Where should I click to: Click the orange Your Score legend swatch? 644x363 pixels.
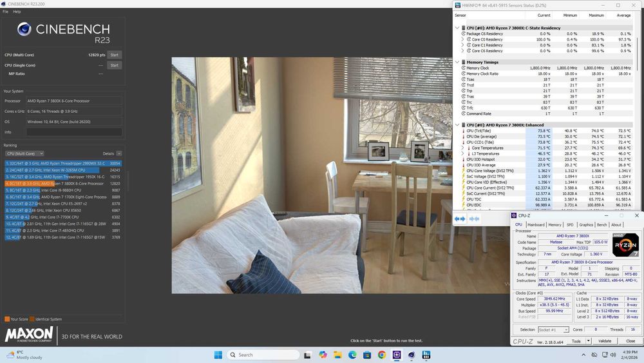tap(7, 319)
